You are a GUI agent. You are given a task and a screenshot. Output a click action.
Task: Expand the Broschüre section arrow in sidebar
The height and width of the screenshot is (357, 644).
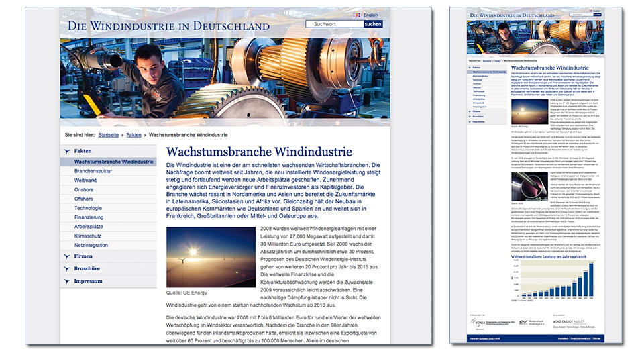click(67, 268)
